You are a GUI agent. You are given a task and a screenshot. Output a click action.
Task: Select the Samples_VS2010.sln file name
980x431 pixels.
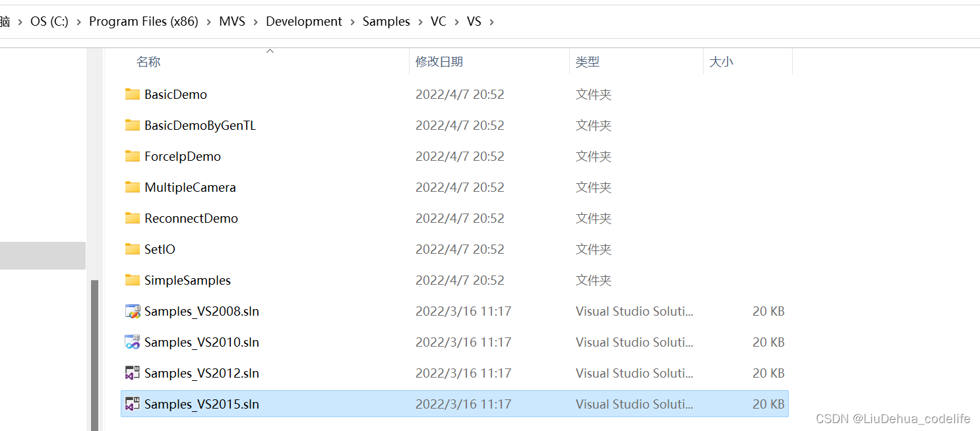pos(202,342)
